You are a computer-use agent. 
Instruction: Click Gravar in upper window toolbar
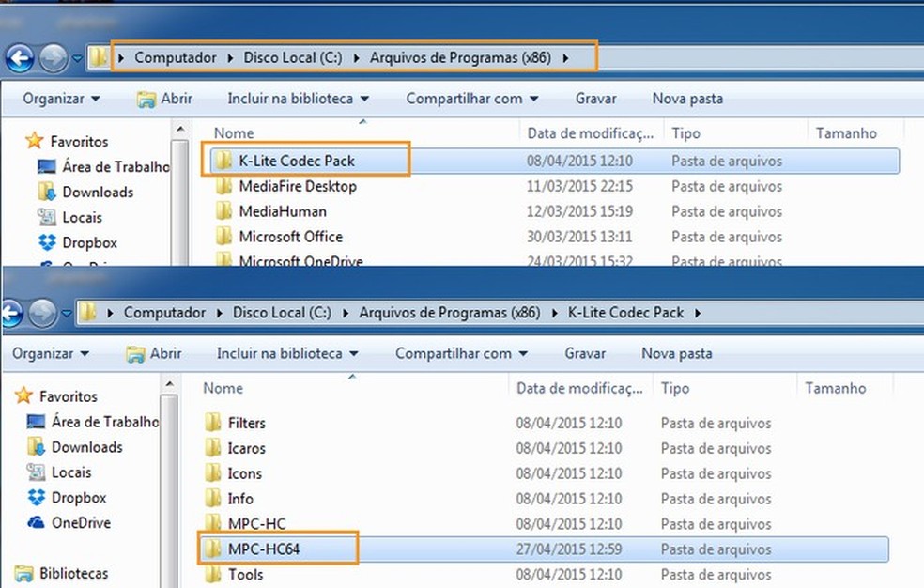point(595,99)
